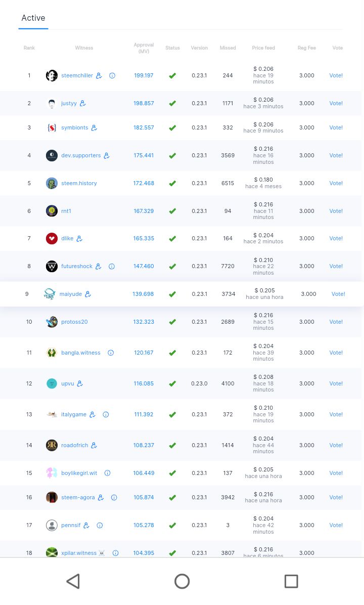Image resolution: width=364 pixels, height=605 pixels.
Task: Switch to the Active tab
Action: pyautogui.click(x=33, y=18)
